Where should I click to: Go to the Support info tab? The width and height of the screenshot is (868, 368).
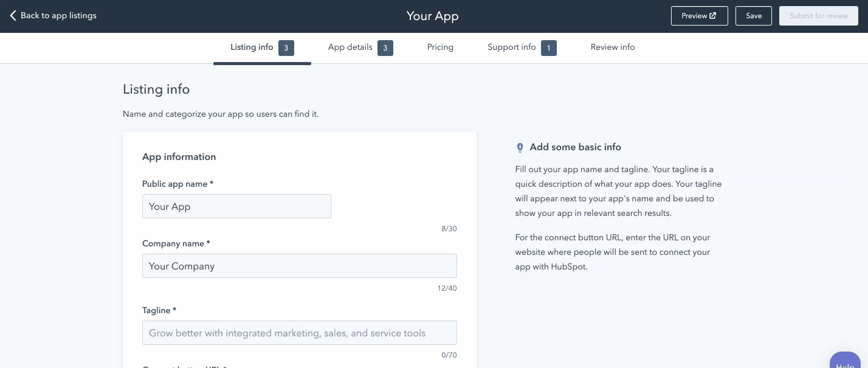pyautogui.click(x=511, y=47)
